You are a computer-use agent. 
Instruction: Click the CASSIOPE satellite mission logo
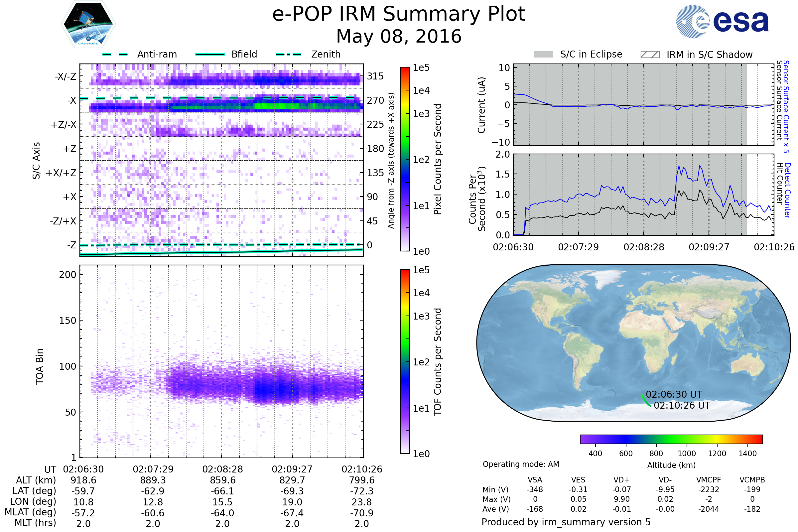pos(88,24)
